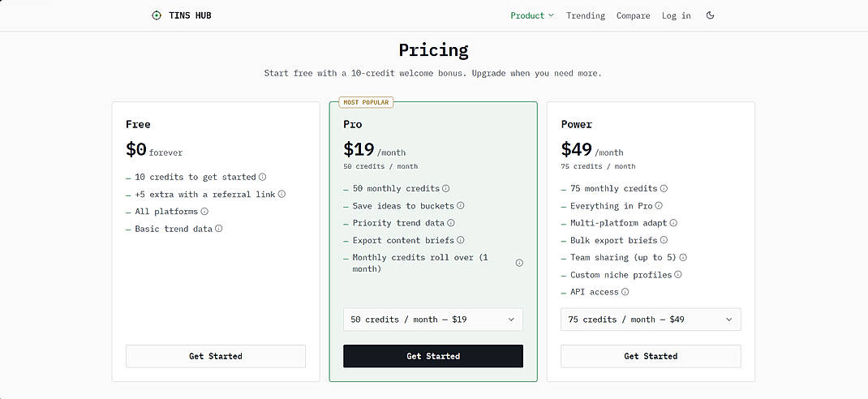Show info icon beside Team sharing (up to 5)

coord(683,257)
